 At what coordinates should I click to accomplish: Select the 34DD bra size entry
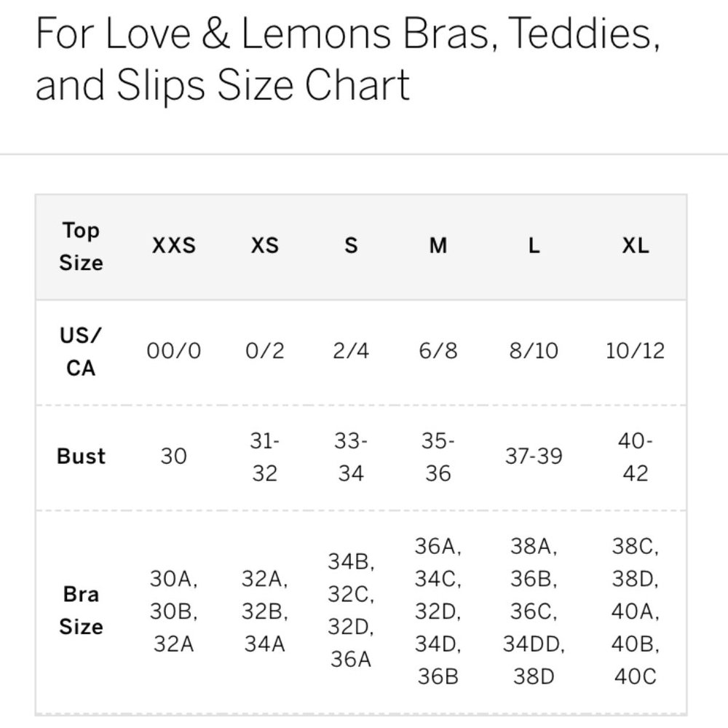tap(534, 644)
